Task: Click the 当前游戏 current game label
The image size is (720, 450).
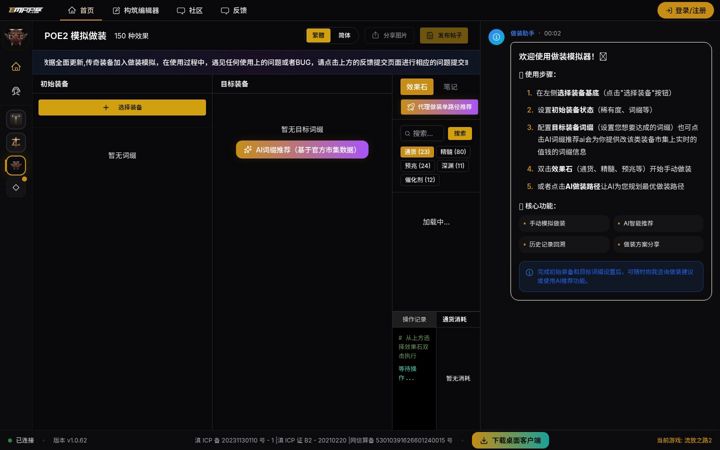Action: point(684,440)
